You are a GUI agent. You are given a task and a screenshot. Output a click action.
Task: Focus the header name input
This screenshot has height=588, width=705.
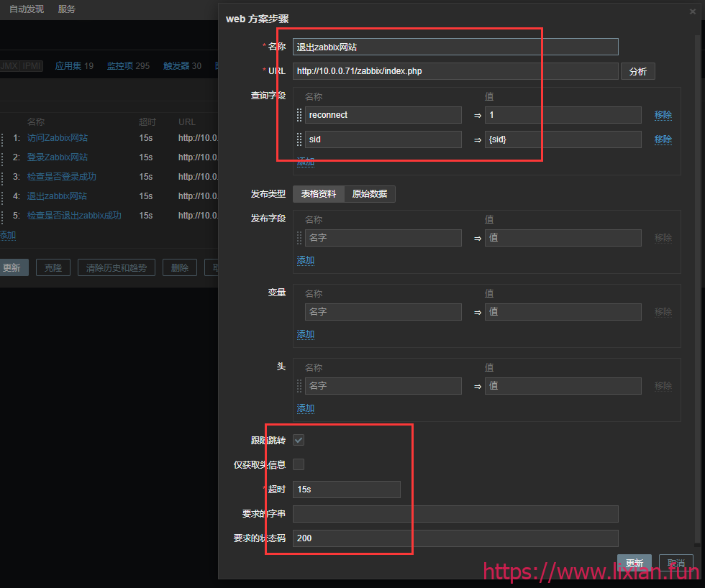coord(383,386)
